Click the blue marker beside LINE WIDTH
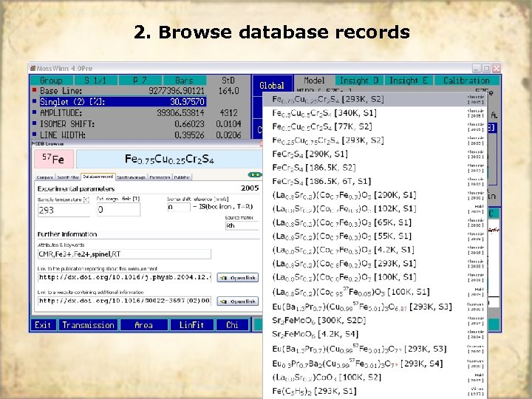The width and height of the screenshot is (532, 399). click(34, 134)
